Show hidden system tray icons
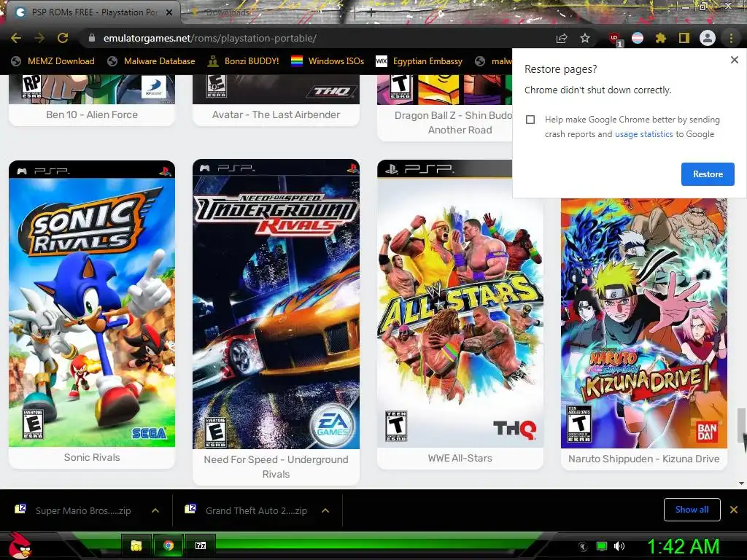Screen dimensions: 747x560 583,547
